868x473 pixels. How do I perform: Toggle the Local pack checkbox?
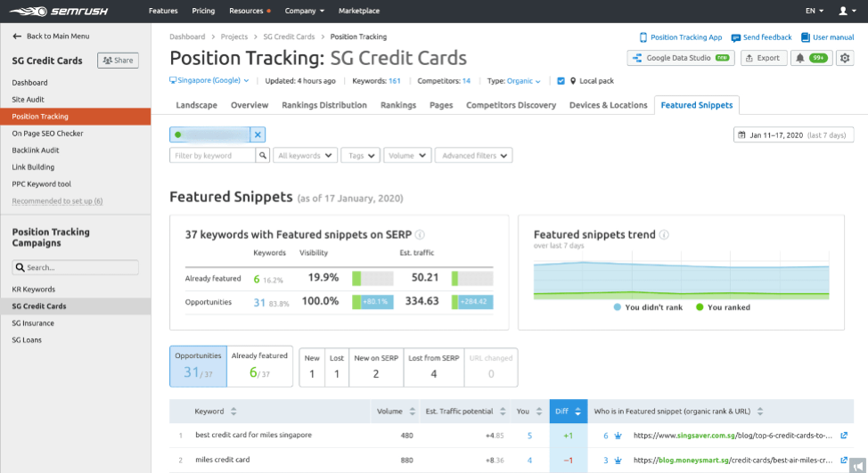pyautogui.click(x=561, y=81)
